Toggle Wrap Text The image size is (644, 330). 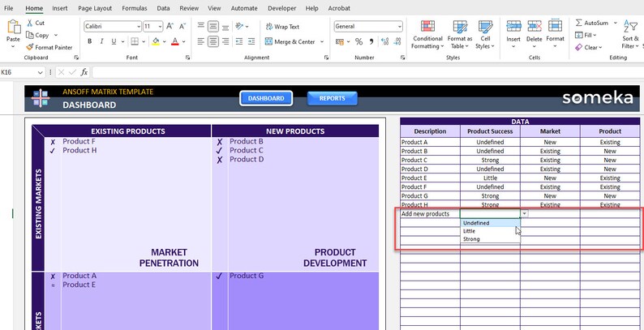(282, 27)
